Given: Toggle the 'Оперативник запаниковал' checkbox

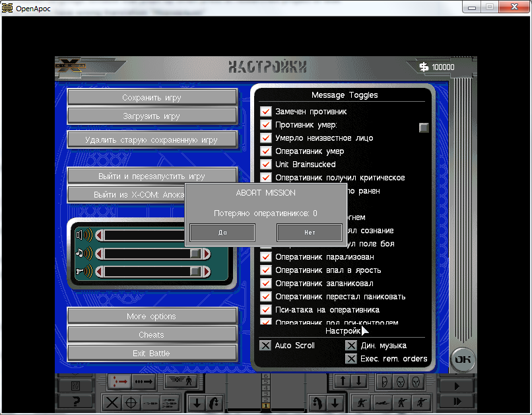Looking at the screenshot, I should coord(265,283).
